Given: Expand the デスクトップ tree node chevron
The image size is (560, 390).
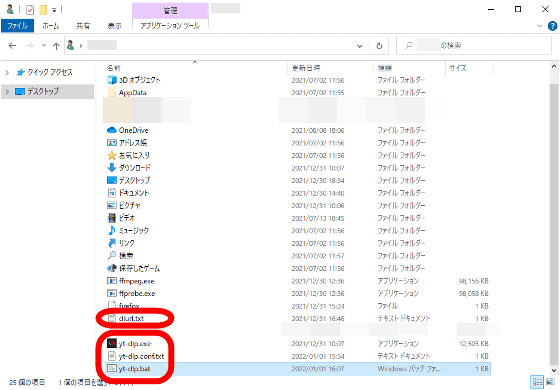Looking at the screenshot, I should [7, 92].
